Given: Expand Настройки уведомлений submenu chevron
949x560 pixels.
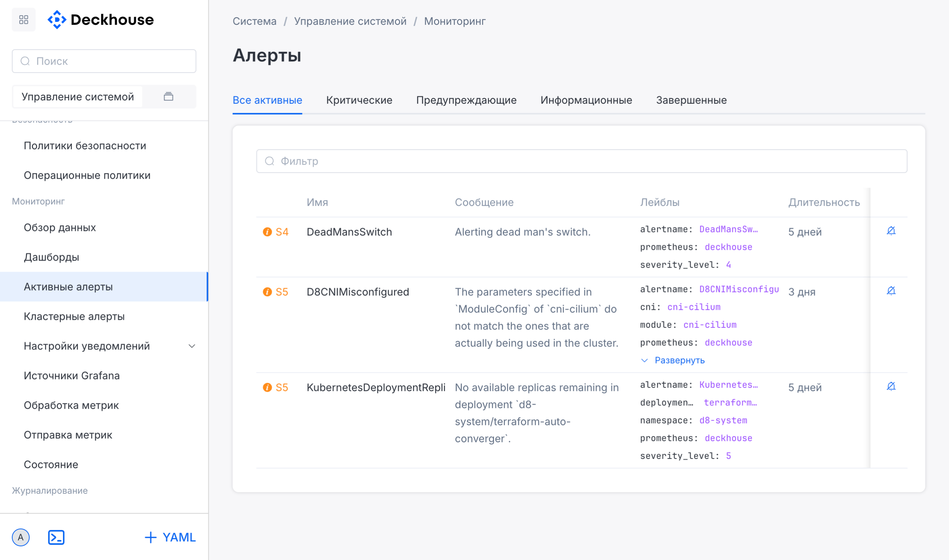Looking at the screenshot, I should click(x=192, y=346).
